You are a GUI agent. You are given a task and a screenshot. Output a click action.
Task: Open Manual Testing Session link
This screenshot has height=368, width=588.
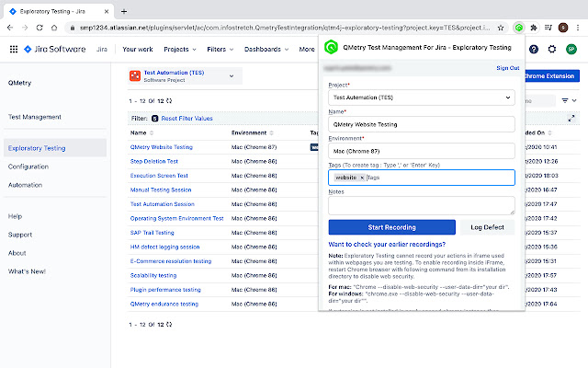point(161,190)
